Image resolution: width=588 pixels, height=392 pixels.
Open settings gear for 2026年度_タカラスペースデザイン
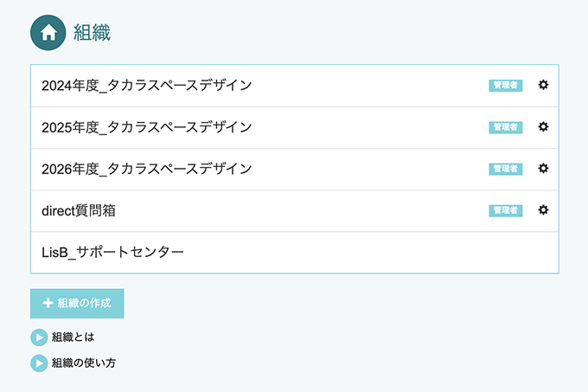[x=543, y=168]
